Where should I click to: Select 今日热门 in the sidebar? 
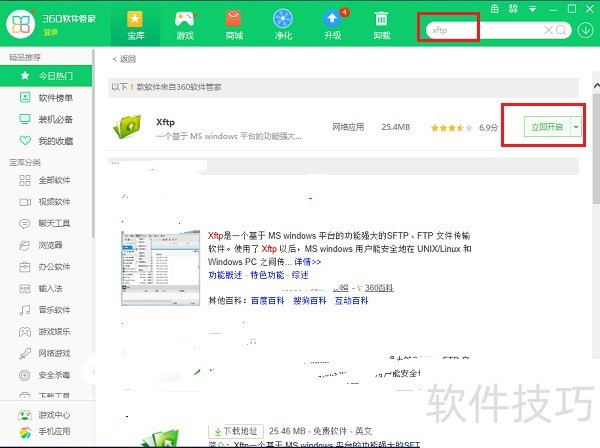(46, 76)
